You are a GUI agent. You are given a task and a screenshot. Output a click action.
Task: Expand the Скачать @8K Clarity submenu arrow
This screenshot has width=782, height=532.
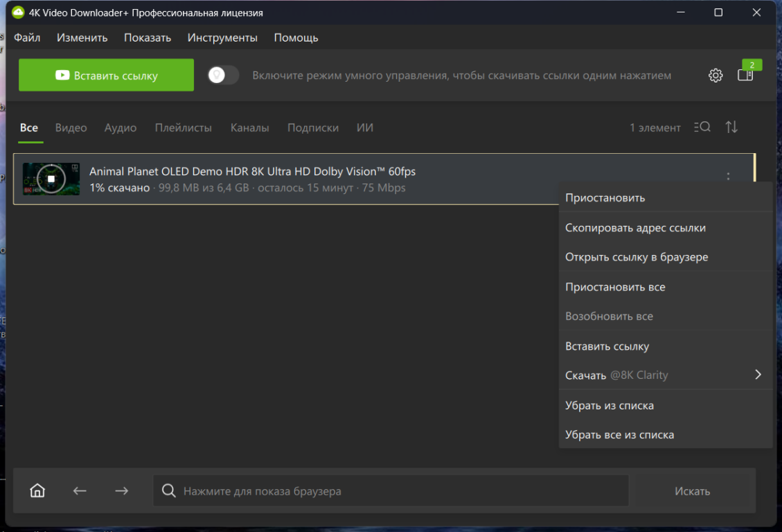click(x=758, y=375)
